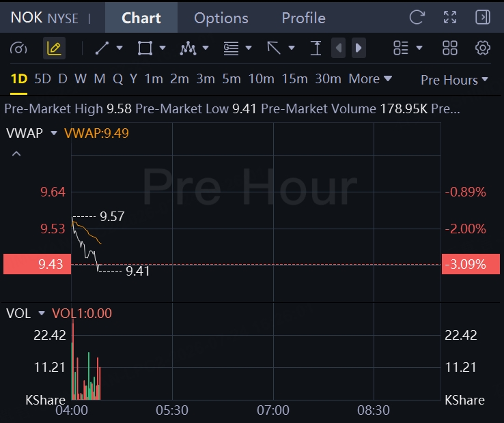Open the chart settings gear
The image size is (504, 423).
[x=482, y=48]
